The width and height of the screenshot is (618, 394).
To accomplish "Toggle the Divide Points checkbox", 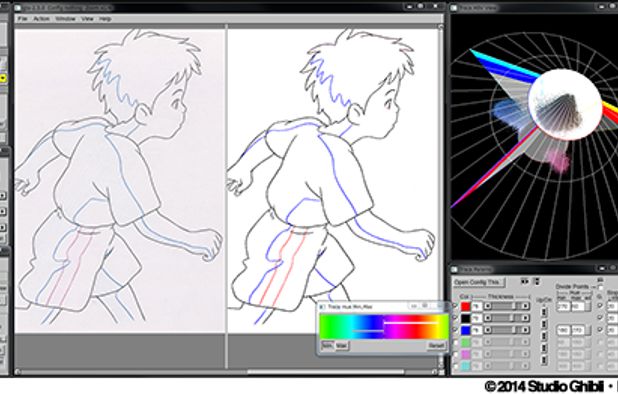I will 601,288.
